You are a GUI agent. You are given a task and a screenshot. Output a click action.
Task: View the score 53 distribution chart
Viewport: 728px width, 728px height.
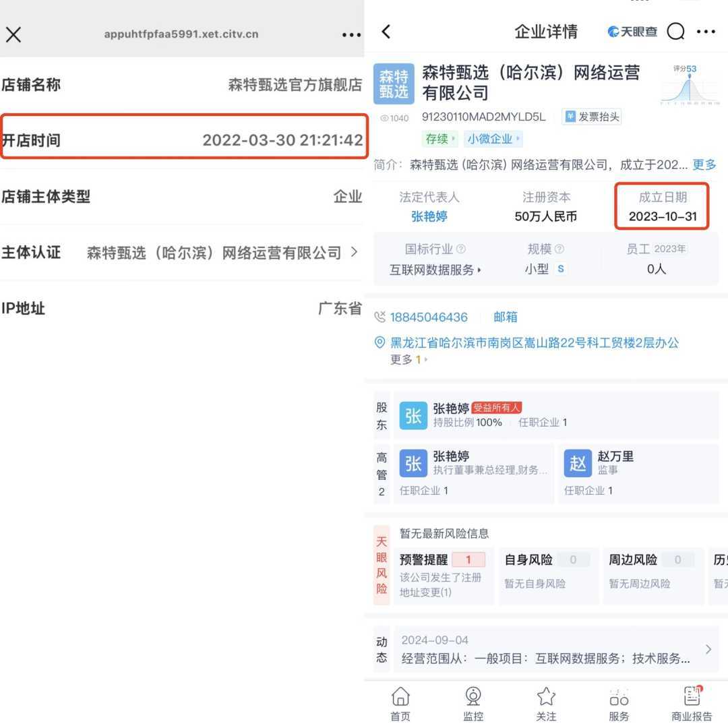[690, 84]
